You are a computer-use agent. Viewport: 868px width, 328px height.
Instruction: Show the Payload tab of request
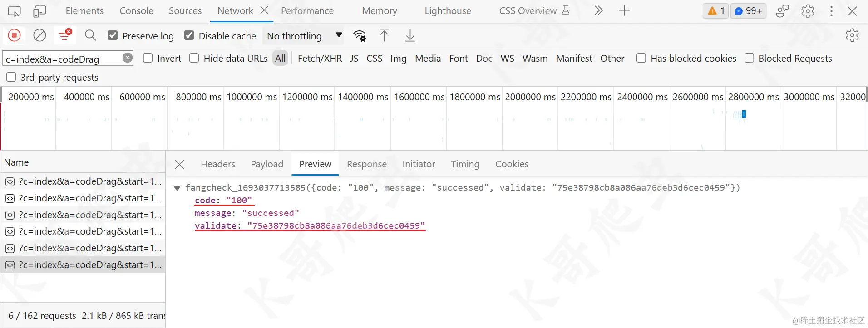pos(267,164)
